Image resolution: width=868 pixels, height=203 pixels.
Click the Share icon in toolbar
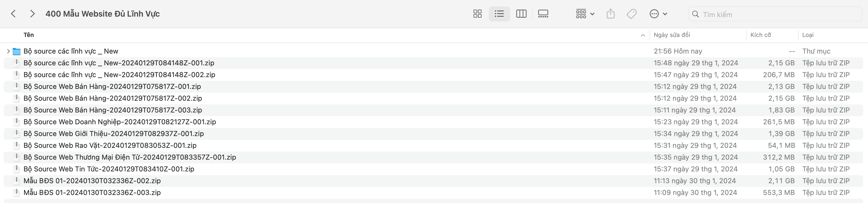(611, 14)
